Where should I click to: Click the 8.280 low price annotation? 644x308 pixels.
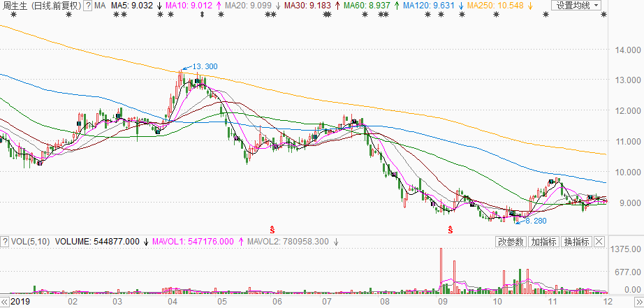(534, 221)
